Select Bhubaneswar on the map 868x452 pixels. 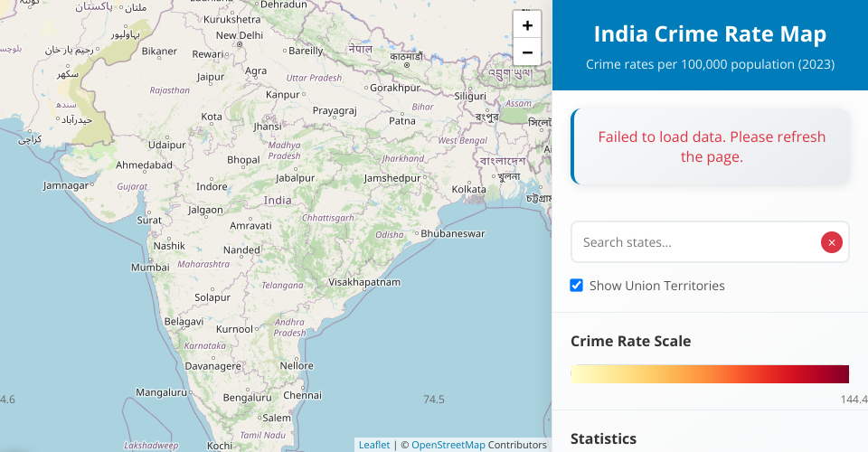tap(452, 233)
